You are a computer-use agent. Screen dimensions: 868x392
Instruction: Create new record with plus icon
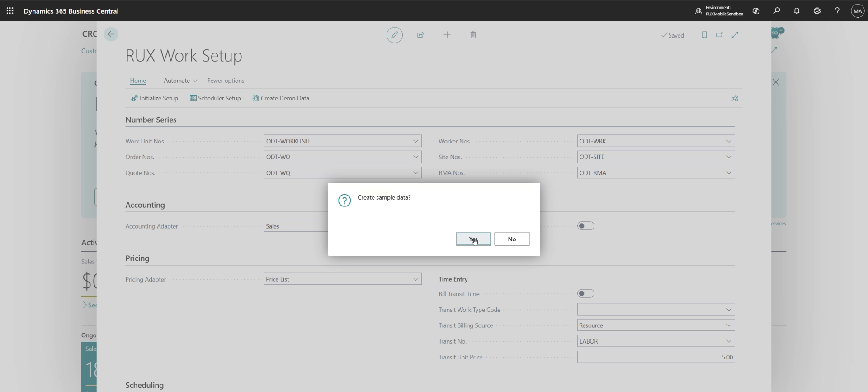(447, 35)
